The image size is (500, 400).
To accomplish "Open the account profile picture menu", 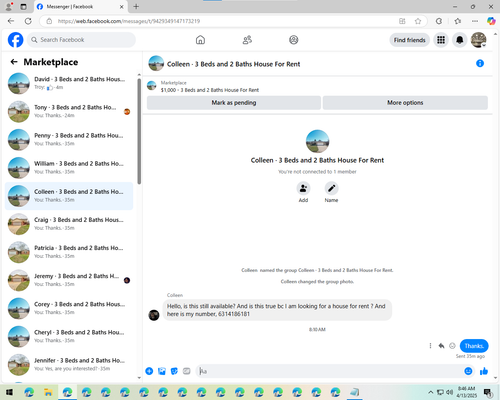I will (478, 40).
